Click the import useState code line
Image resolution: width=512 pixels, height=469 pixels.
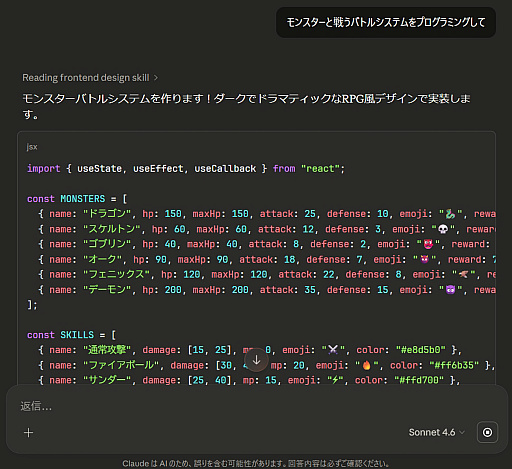[186, 169]
